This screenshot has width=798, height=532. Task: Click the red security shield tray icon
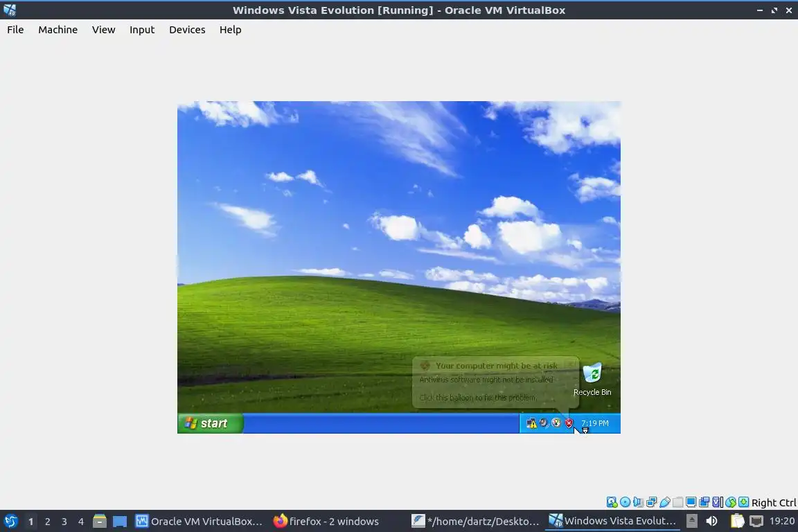tap(569, 423)
